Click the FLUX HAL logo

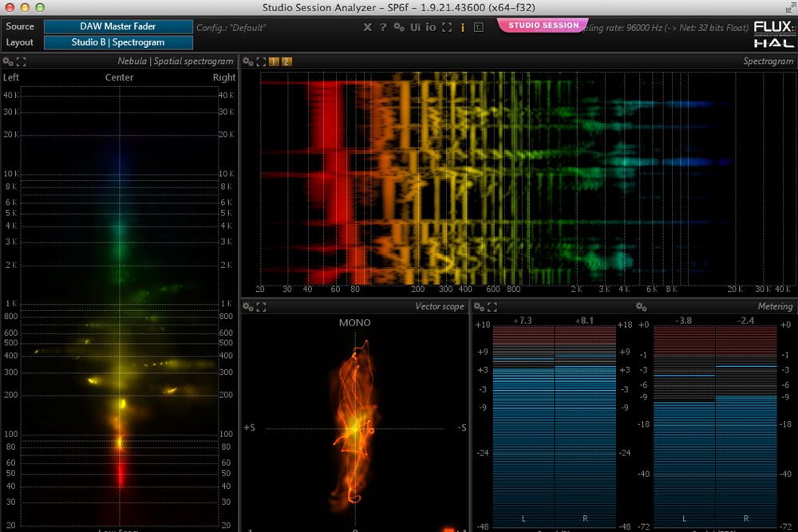[x=772, y=34]
